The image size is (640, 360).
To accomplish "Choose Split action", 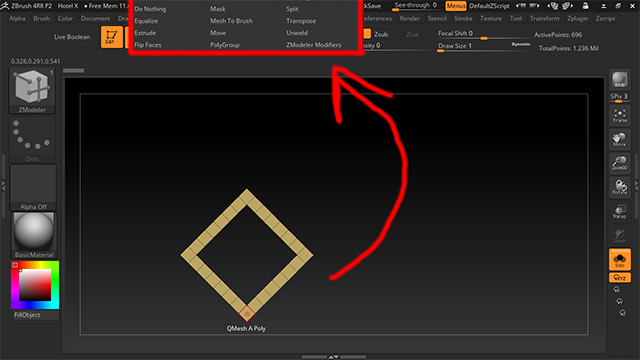I will click(x=292, y=9).
